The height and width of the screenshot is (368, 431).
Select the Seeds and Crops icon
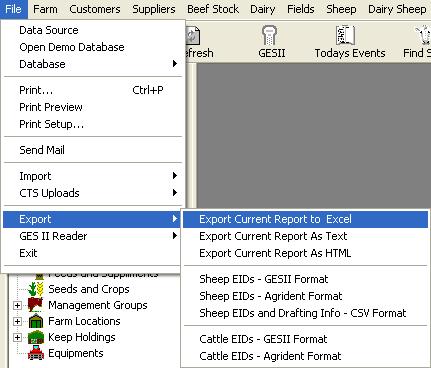tap(36, 289)
